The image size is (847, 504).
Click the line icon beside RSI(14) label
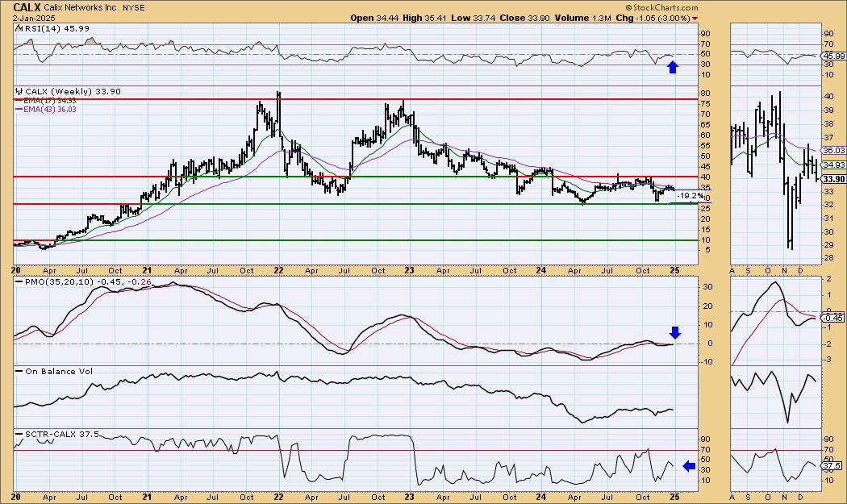(19, 29)
